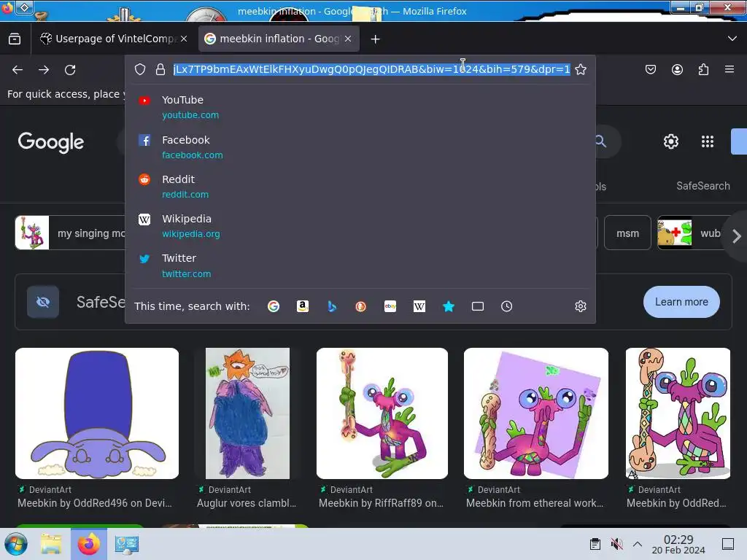747x560 pixels.
Task: Select the meebkin inflation Google tab
Action: (279, 39)
